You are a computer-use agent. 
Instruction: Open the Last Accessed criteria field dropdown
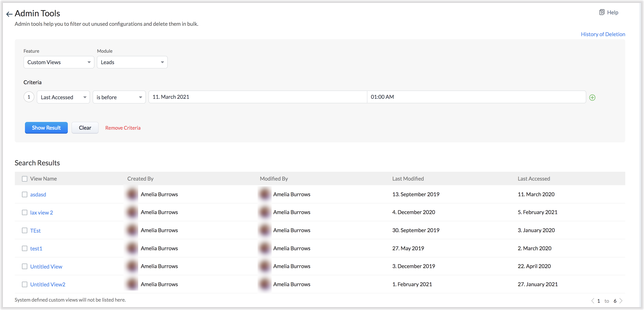(63, 97)
